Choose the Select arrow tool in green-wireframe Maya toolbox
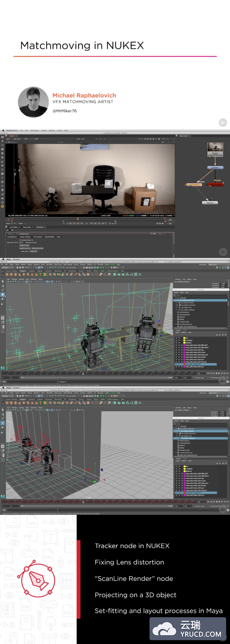230x644 pixels. click(3, 281)
